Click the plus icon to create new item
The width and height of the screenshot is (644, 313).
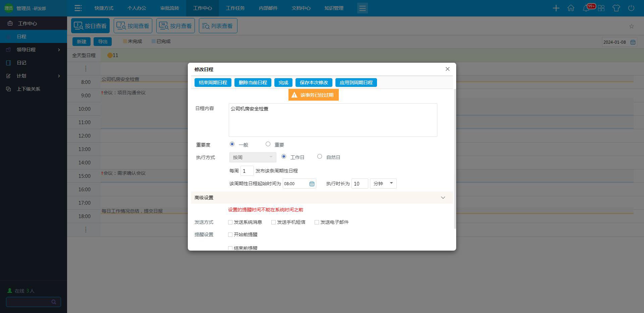pyautogui.click(x=556, y=8)
